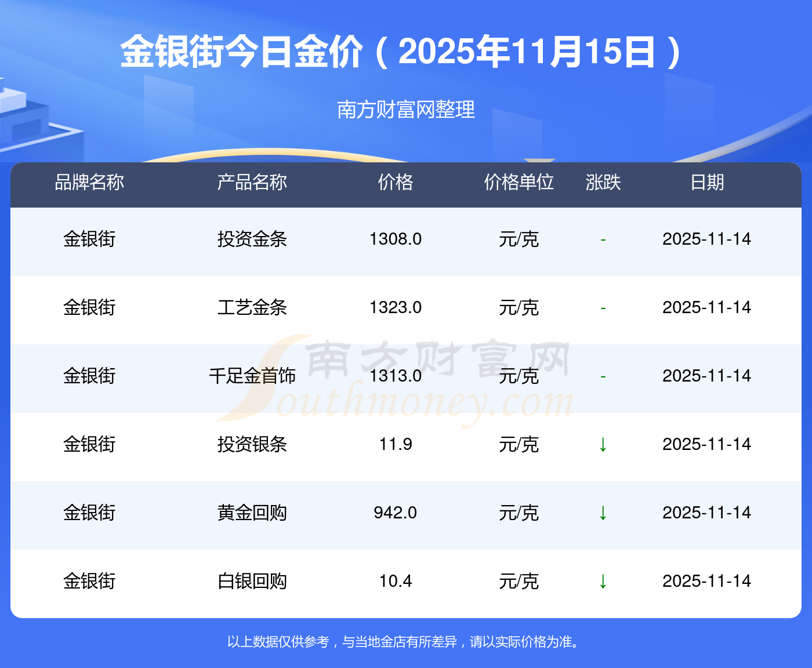The image size is (812, 668).
Task: Select the 产品名称 column header
Action: (252, 183)
